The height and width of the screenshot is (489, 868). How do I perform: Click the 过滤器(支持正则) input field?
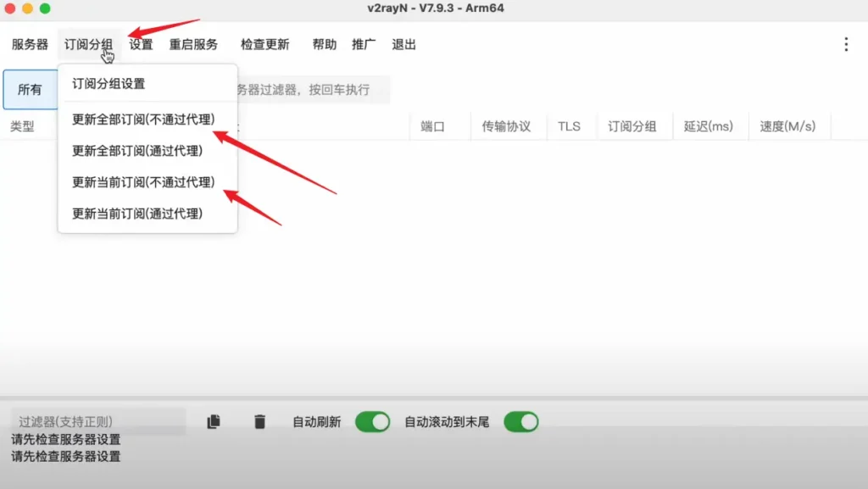pyautogui.click(x=97, y=421)
